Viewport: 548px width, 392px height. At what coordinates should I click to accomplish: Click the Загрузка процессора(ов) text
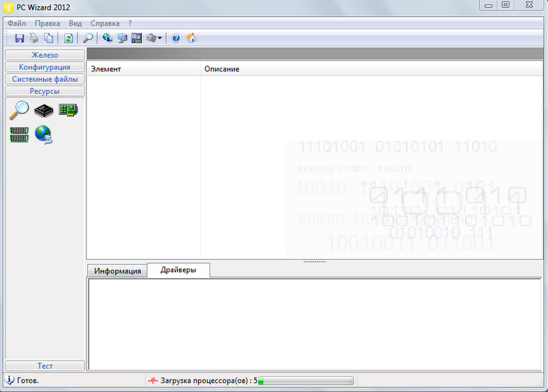tap(209, 380)
